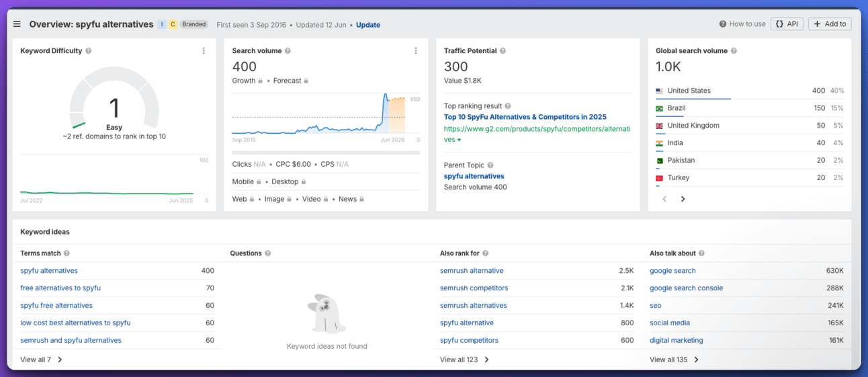Image resolution: width=868 pixels, height=377 pixels.
Task: Click the Also rank for help icon
Action: tap(485, 253)
